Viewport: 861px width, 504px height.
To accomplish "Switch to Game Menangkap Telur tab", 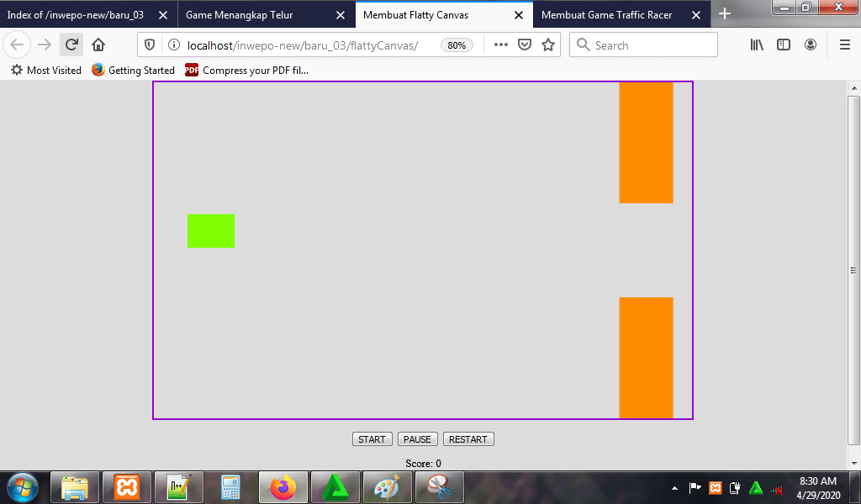I will 240,15.
